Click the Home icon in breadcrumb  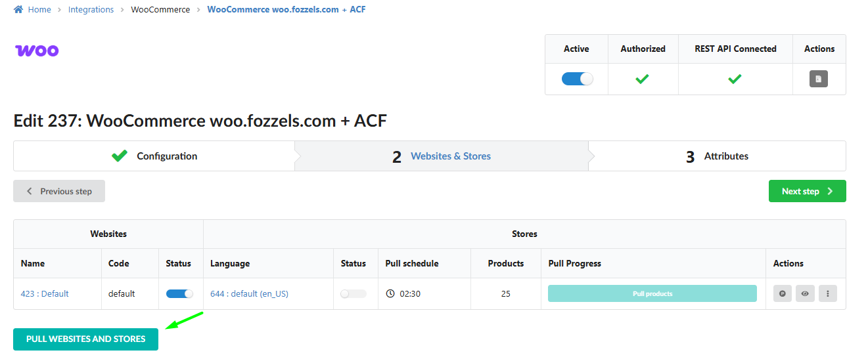pyautogui.click(x=18, y=10)
